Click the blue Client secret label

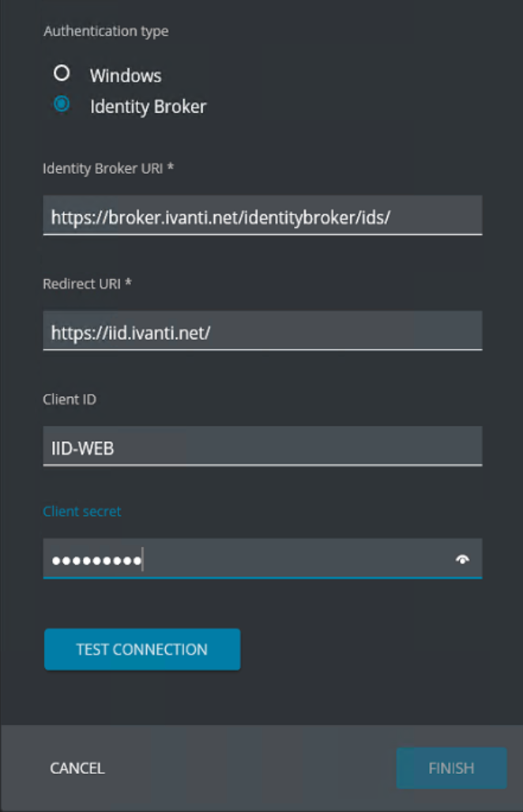[x=81, y=511]
